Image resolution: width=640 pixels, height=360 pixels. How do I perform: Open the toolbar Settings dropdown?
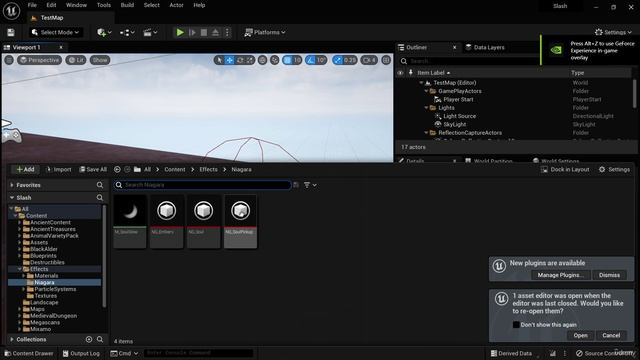(x=613, y=32)
